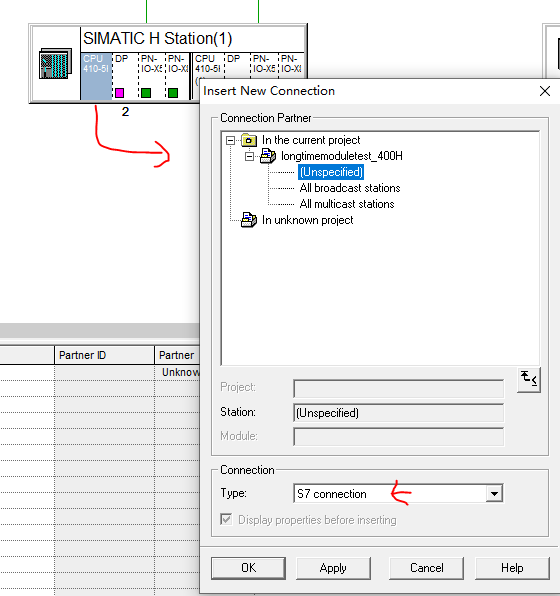Screen dimensions: 560x596
Task: Select the second CPU 410-5H slot
Action: pyautogui.click(x=208, y=65)
